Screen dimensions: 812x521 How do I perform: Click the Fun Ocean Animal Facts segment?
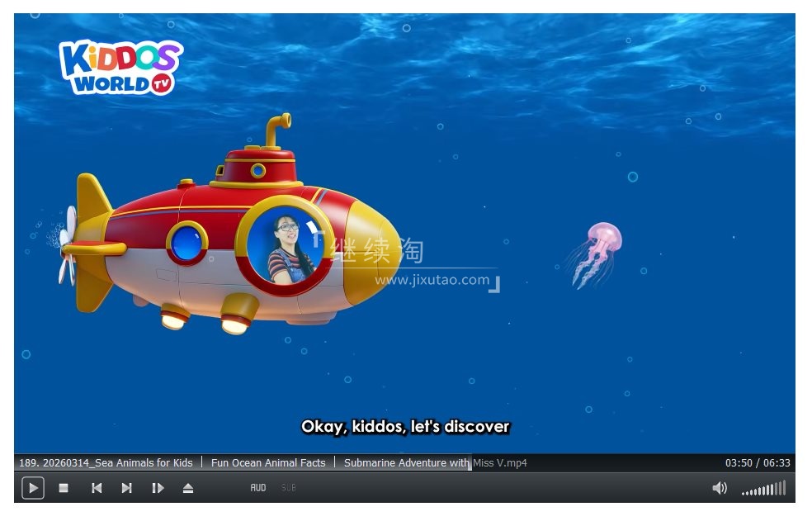pos(268,462)
